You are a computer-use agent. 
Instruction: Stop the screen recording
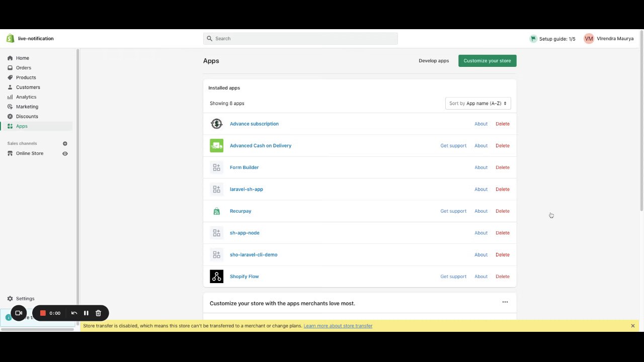coord(43,313)
